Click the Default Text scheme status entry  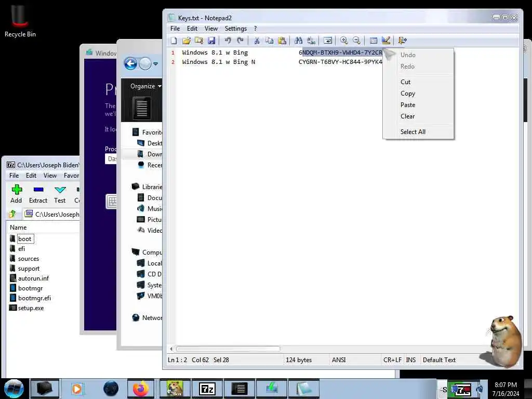tap(439, 360)
